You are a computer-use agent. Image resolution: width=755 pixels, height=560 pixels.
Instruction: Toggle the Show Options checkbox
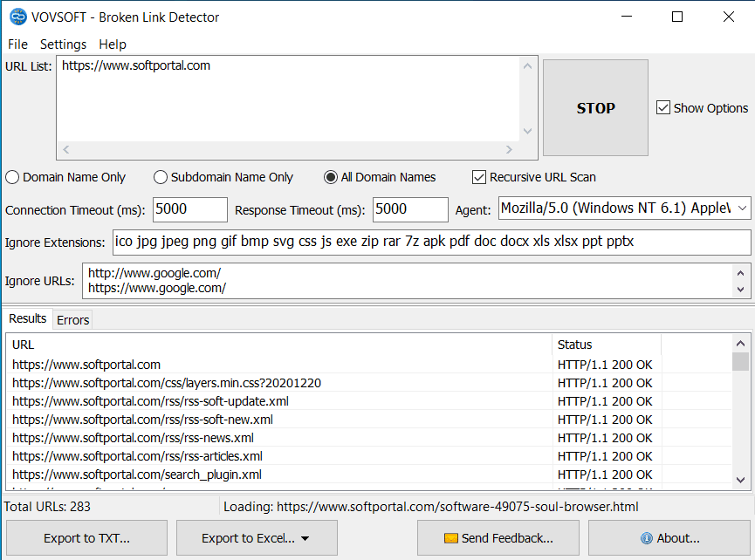663,108
